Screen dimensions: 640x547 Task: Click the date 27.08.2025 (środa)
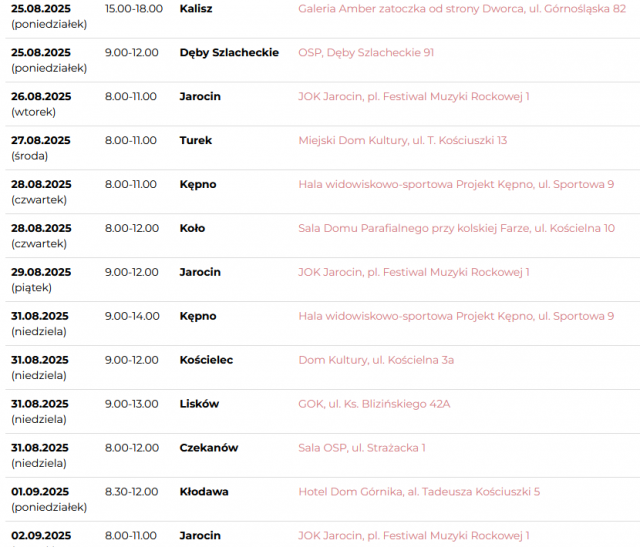click(41, 148)
